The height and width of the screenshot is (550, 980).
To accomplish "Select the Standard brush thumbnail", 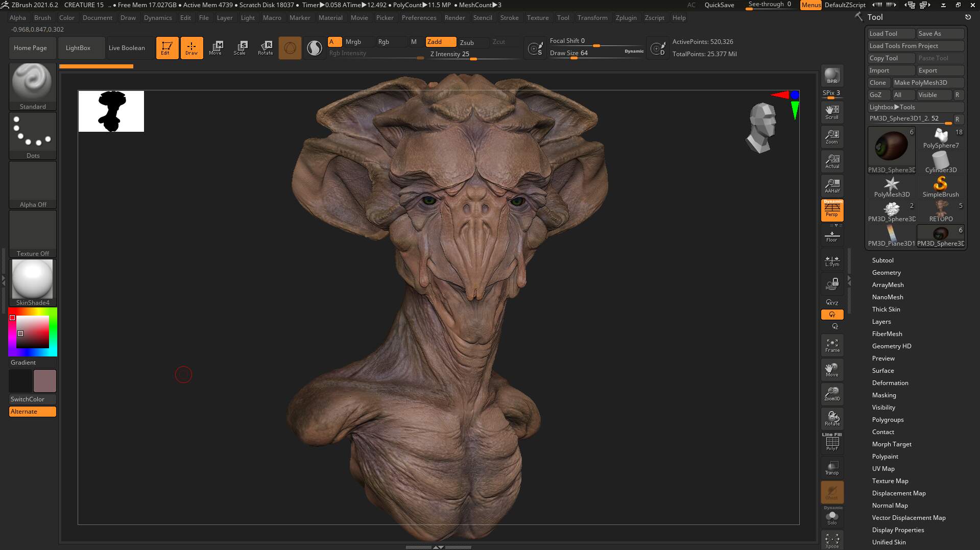I will click(x=33, y=86).
